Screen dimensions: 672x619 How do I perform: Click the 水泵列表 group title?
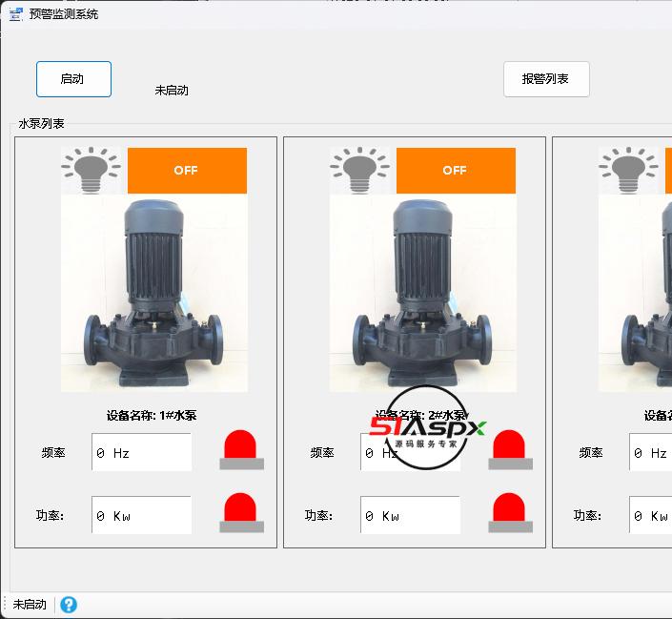[41, 124]
